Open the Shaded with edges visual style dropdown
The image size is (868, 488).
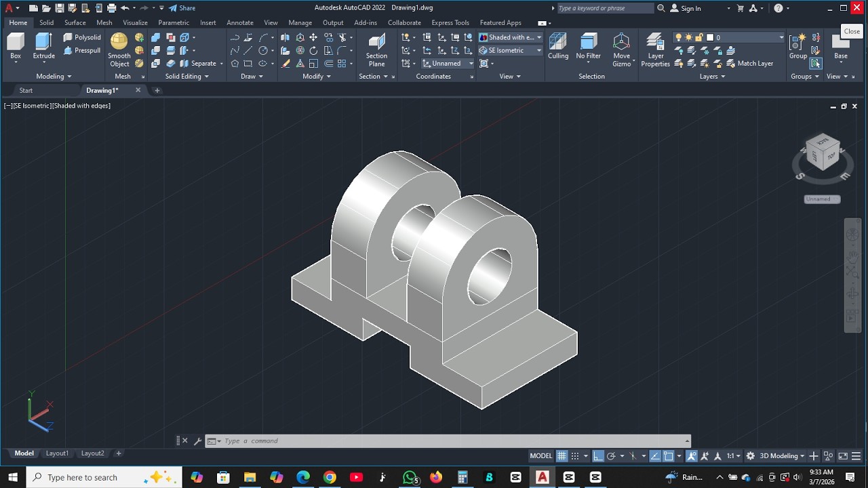[x=510, y=37]
